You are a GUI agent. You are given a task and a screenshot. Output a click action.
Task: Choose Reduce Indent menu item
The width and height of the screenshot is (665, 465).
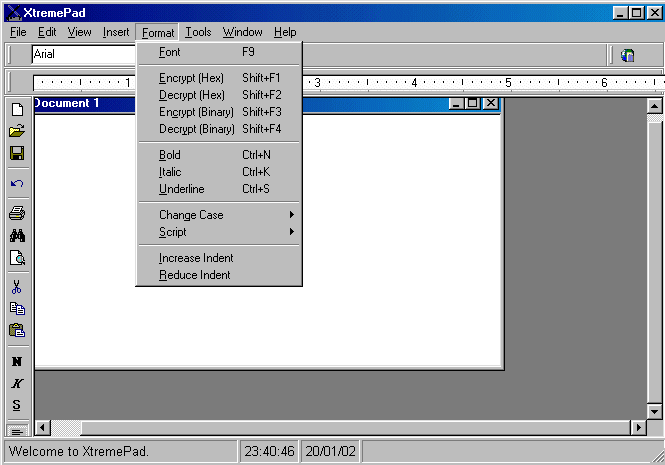(x=219, y=275)
